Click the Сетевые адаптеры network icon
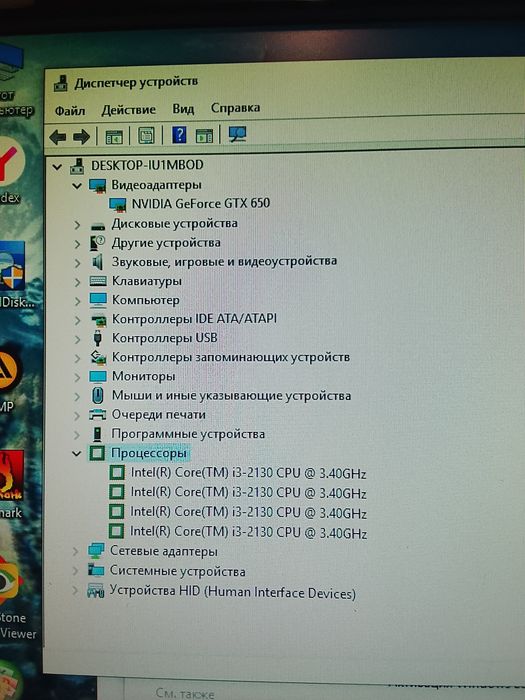 point(96,551)
